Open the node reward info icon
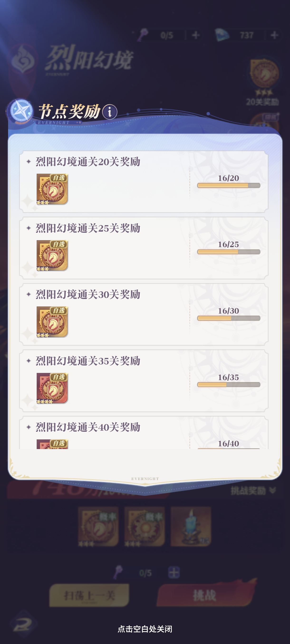290x644 pixels. (x=110, y=112)
